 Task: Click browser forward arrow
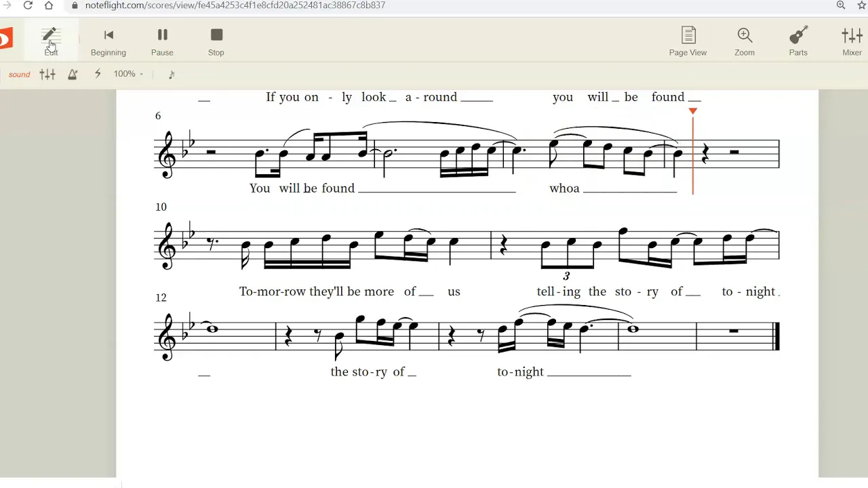point(7,5)
